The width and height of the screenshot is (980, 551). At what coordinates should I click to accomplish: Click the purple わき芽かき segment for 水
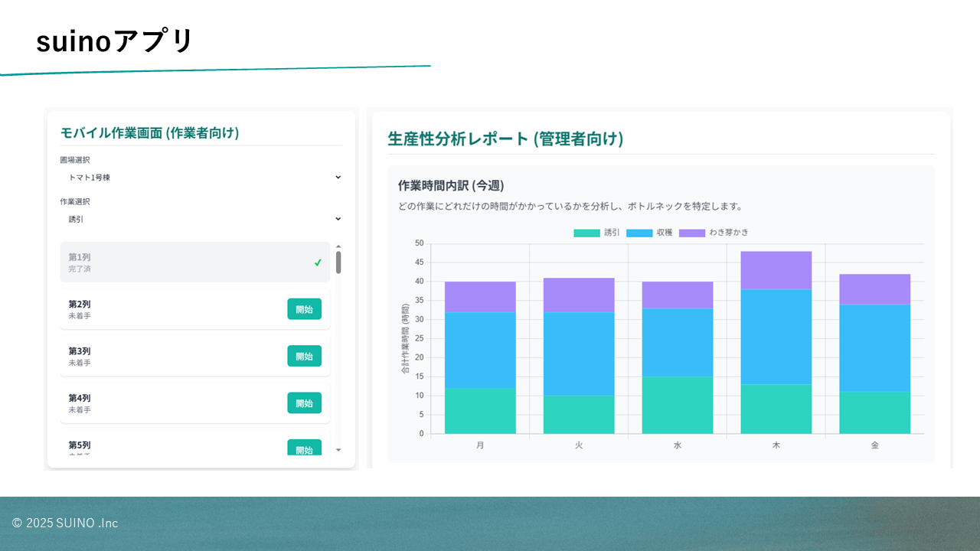[x=678, y=295]
